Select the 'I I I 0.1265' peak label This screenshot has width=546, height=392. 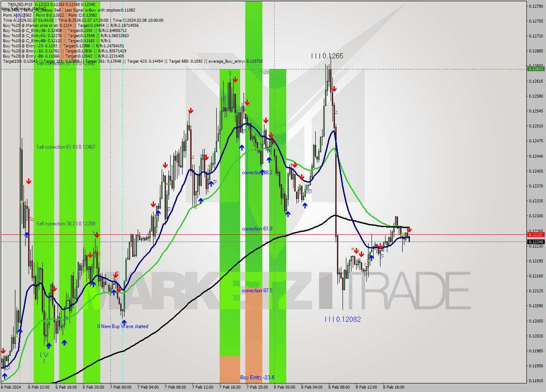pos(327,56)
